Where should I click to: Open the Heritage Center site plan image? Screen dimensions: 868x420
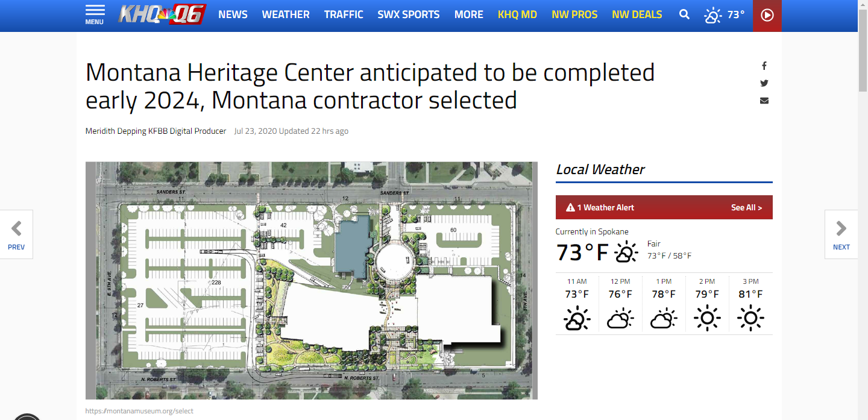[x=312, y=280]
